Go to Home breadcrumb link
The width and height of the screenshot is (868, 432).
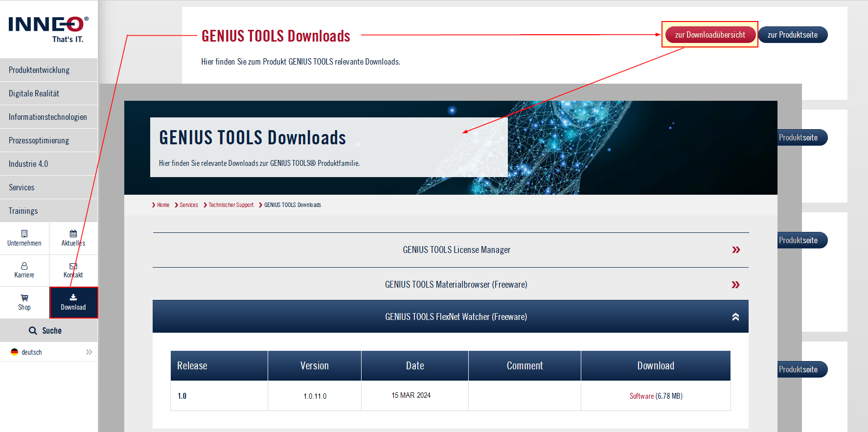coord(163,205)
